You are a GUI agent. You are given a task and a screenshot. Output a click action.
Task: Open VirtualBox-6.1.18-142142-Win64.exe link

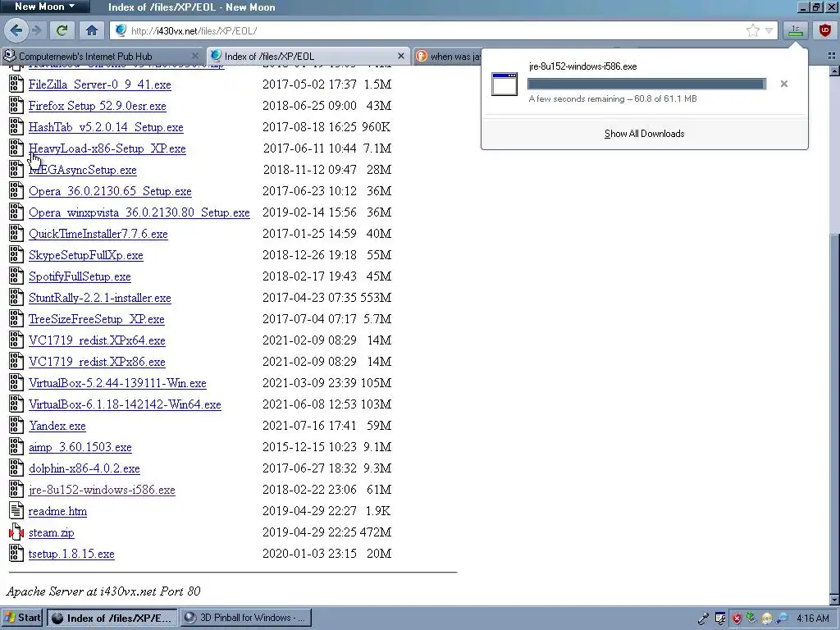point(125,404)
